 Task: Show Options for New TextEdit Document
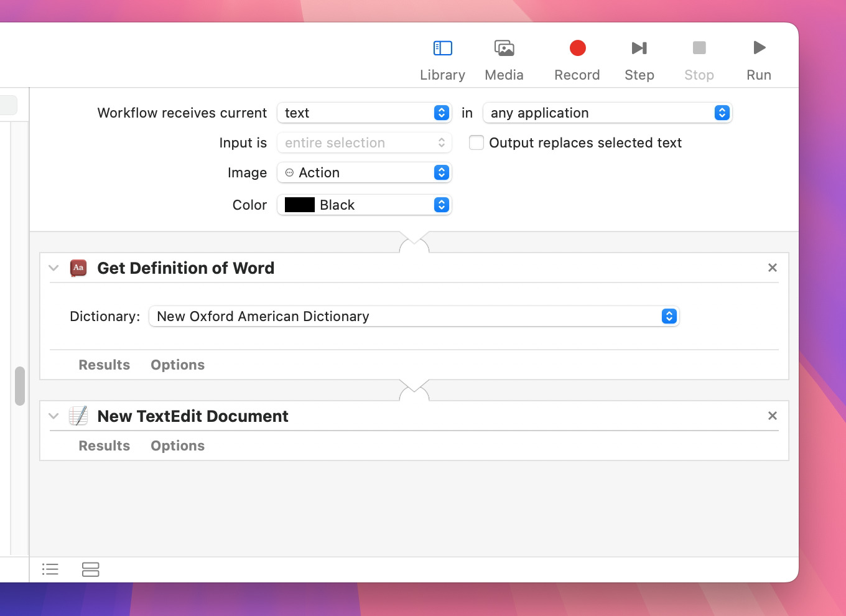(177, 446)
